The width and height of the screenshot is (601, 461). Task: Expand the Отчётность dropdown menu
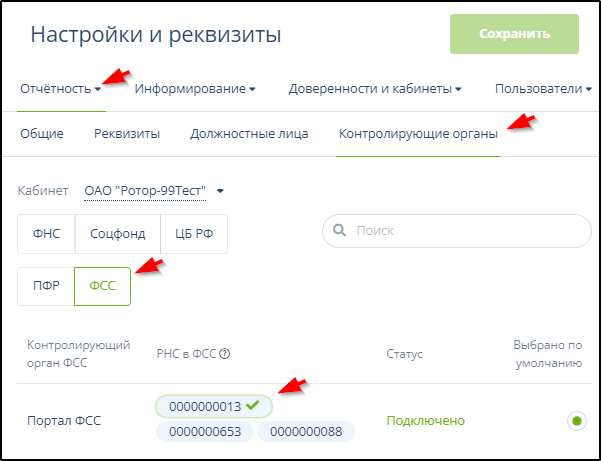coord(60,89)
